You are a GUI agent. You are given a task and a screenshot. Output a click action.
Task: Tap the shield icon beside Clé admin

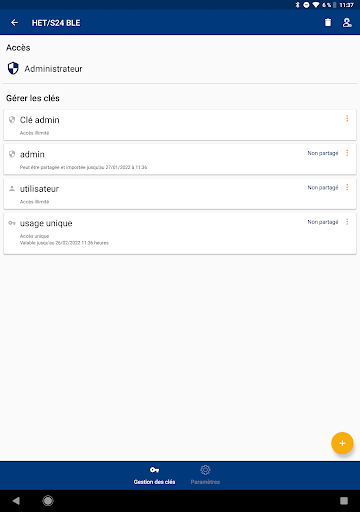coord(12,120)
